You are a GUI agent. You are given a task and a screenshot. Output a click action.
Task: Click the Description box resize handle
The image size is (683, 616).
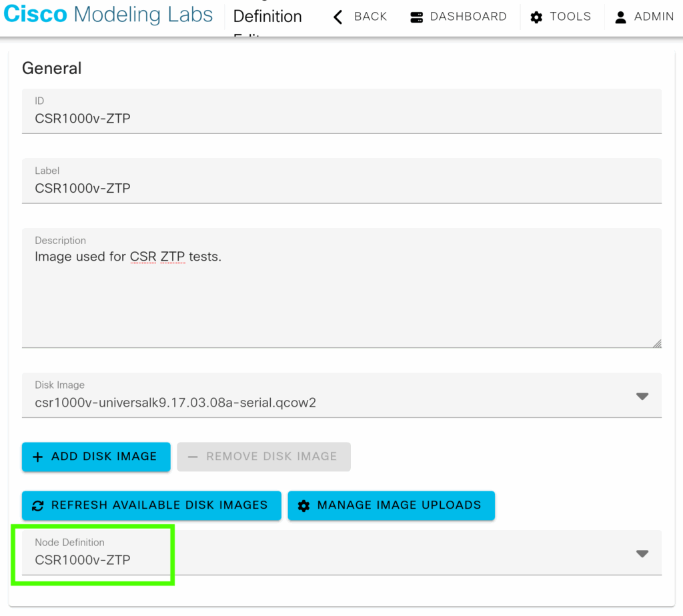[x=657, y=343]
